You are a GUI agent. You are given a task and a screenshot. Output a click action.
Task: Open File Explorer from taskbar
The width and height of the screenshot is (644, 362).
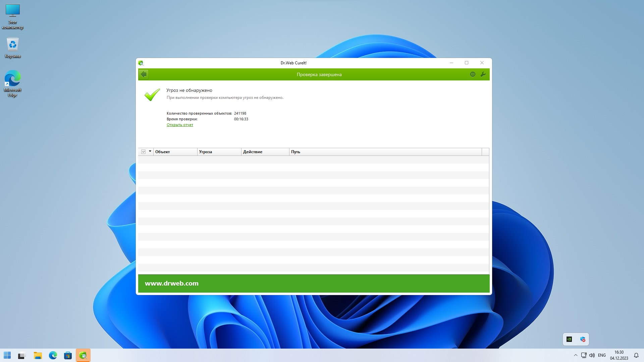(38, 355)
